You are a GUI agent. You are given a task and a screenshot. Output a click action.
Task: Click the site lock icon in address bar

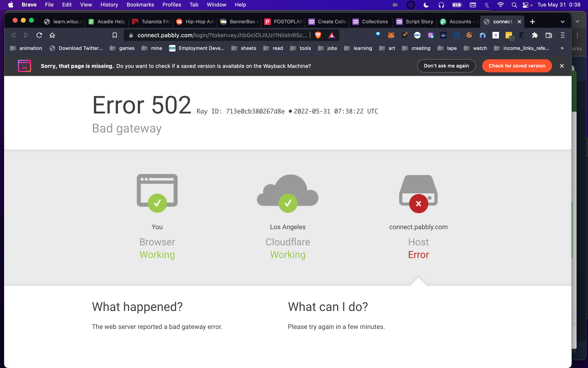point(131,35)
